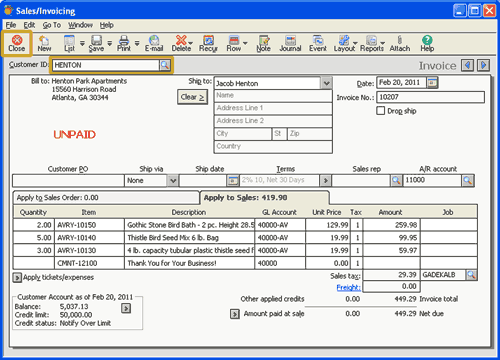Switch to Apply to Sales tab
Image resolution: width=500 pixels, height=360 pixels.
click(x=264, y=198)
